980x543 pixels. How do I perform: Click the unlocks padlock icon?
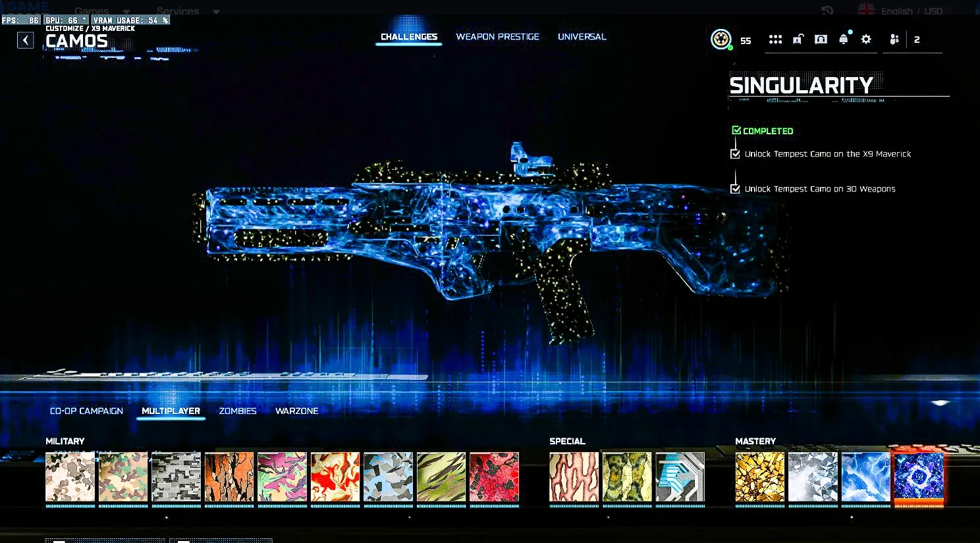[x=798, y=39]
